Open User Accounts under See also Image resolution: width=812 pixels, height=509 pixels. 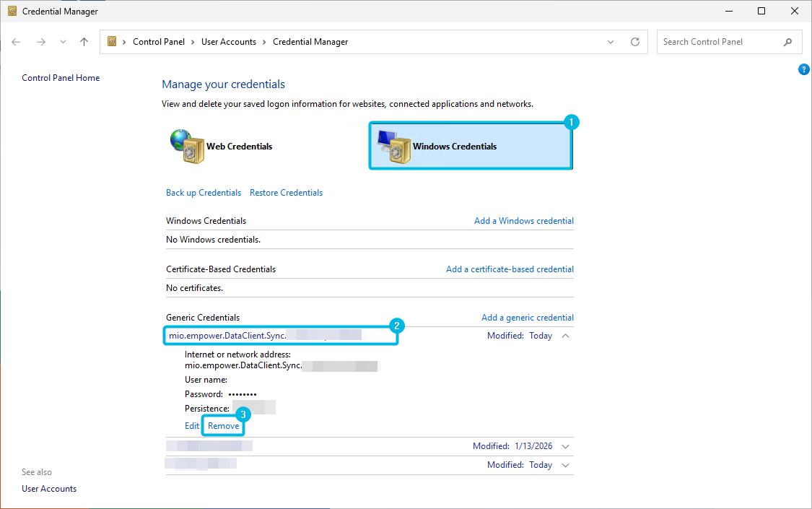click(49, 489)
